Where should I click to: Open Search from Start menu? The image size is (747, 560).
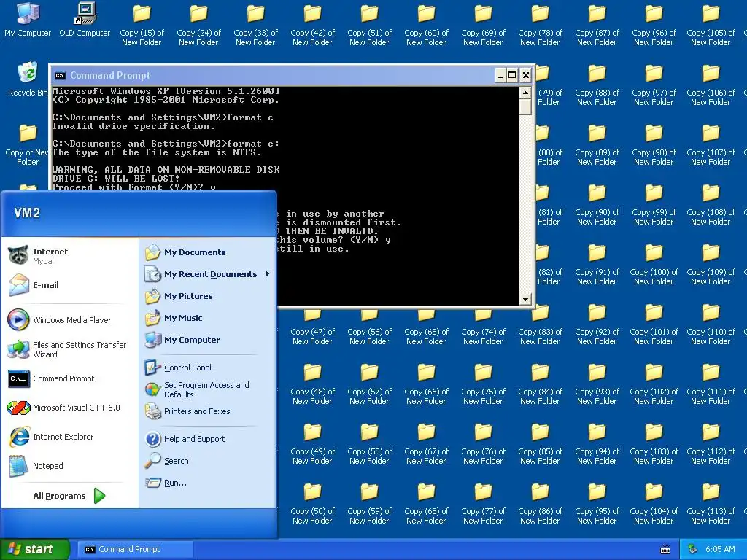207,461
